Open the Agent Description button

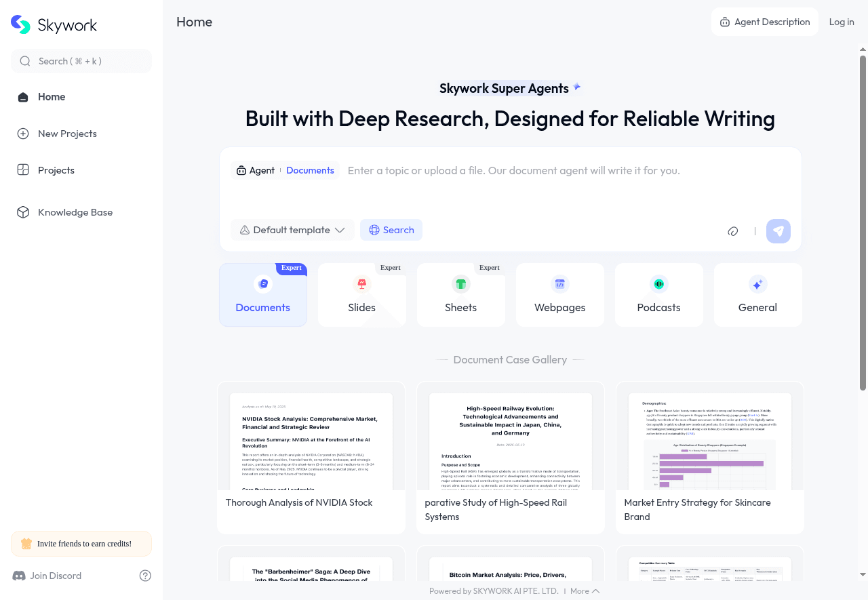(764, 22)
